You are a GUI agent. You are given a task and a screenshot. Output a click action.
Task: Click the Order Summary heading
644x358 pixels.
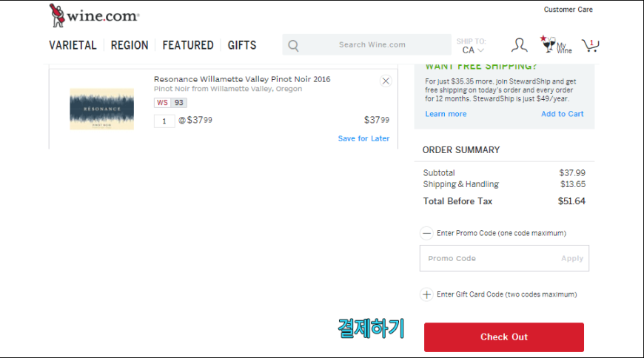461,150
